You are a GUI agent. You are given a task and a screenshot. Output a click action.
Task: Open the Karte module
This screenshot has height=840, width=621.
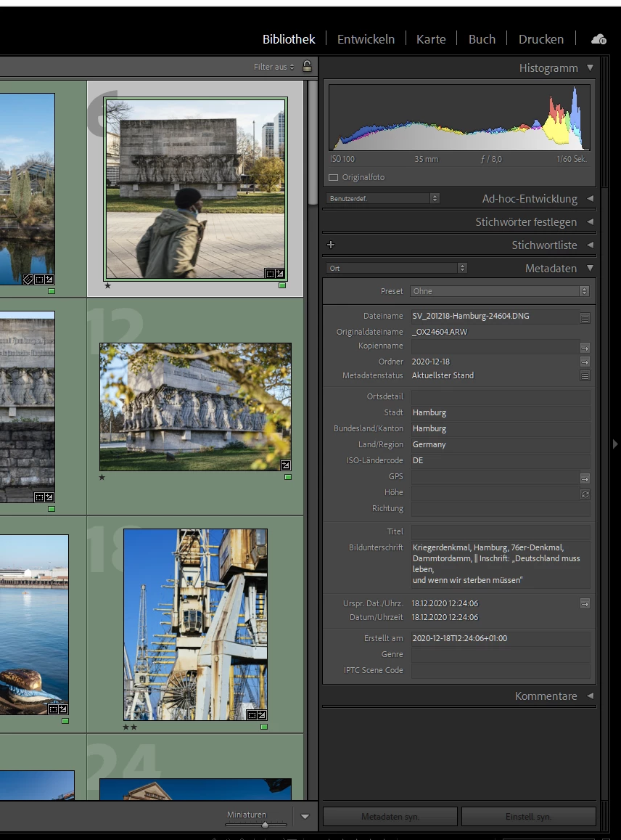tap(431, 39)
